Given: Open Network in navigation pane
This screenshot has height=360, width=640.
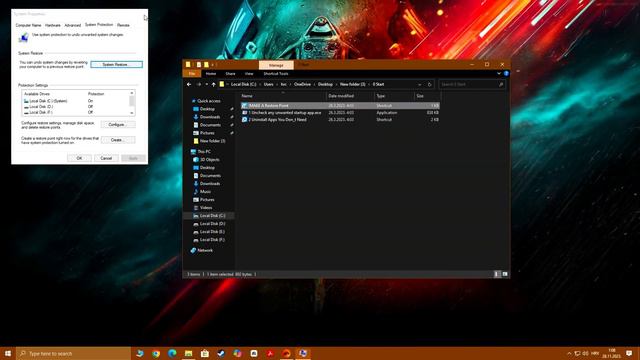Looking at the screenshot, I should click(205, 250).
